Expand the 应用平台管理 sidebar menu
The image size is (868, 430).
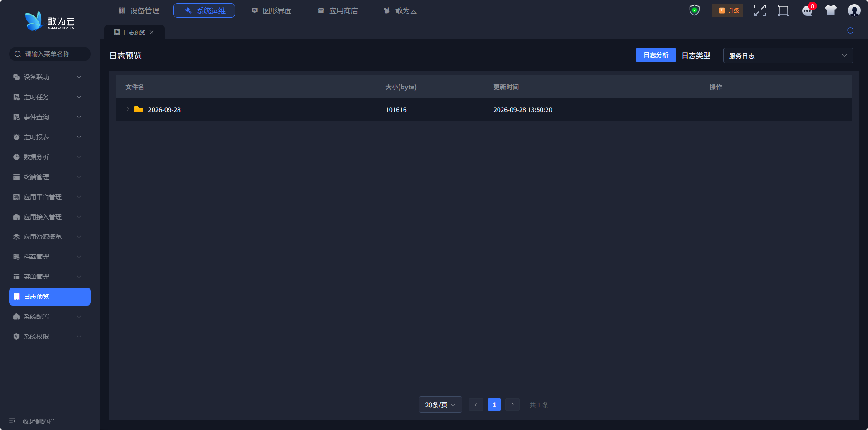(x=50, y=197)
